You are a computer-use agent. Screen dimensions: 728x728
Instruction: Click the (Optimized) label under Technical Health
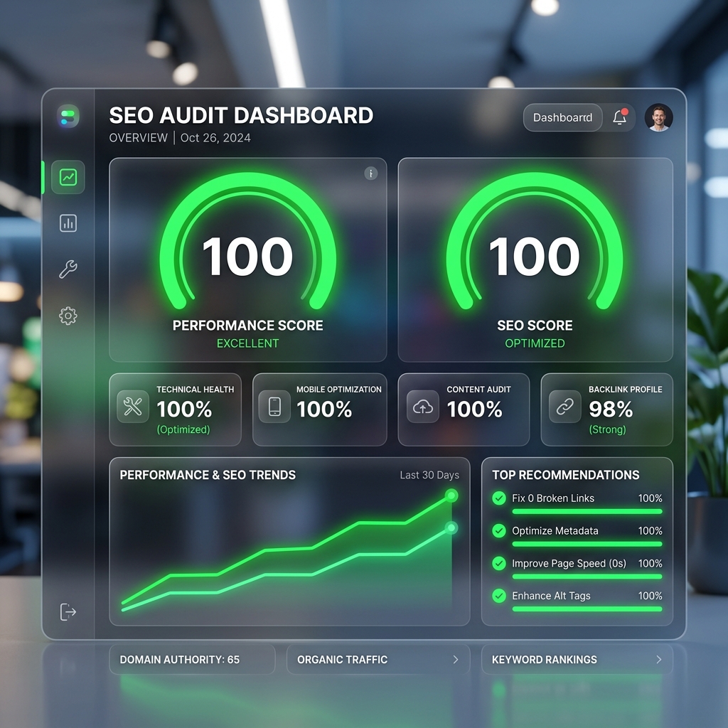click(183, 429)
